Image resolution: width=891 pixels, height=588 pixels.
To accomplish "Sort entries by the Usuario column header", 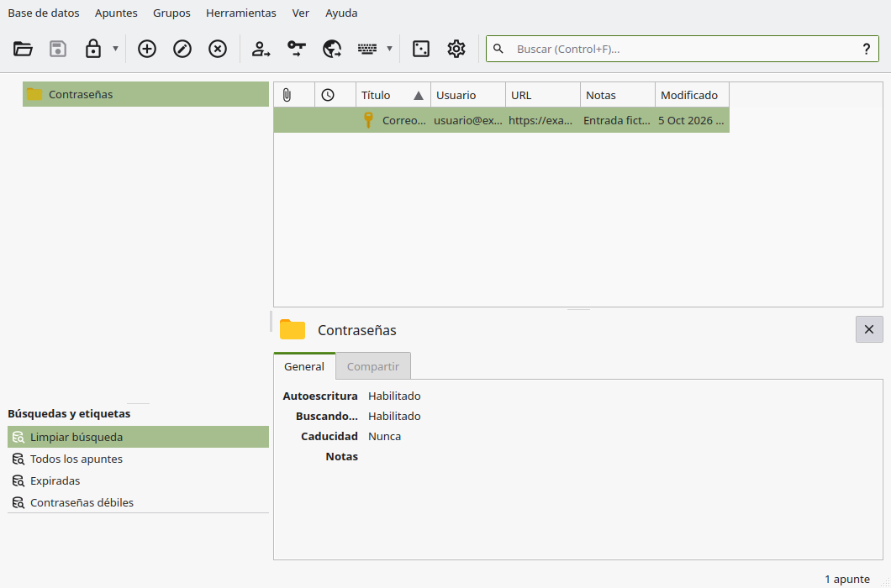I will 468,95.
